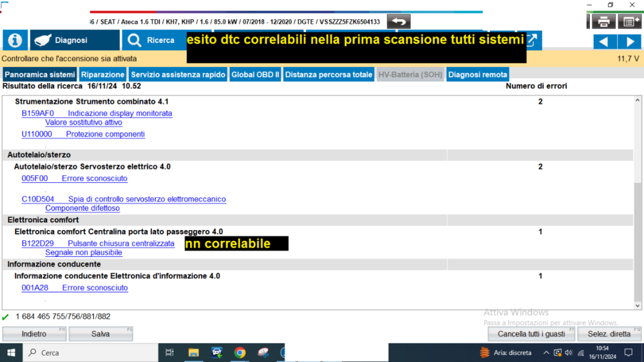This screenshot has width=644, height=362.
Task: Open the Global OBD II tab
Action: coord(255,75)
